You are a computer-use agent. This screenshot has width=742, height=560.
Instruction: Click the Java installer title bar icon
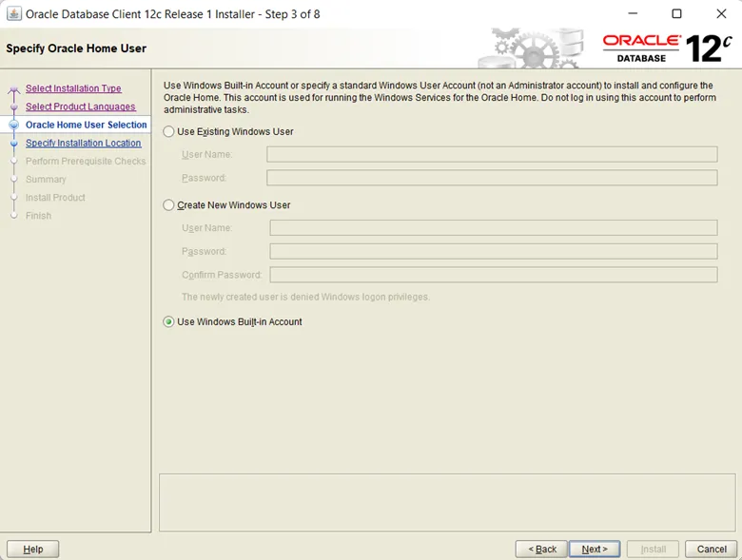13,13
